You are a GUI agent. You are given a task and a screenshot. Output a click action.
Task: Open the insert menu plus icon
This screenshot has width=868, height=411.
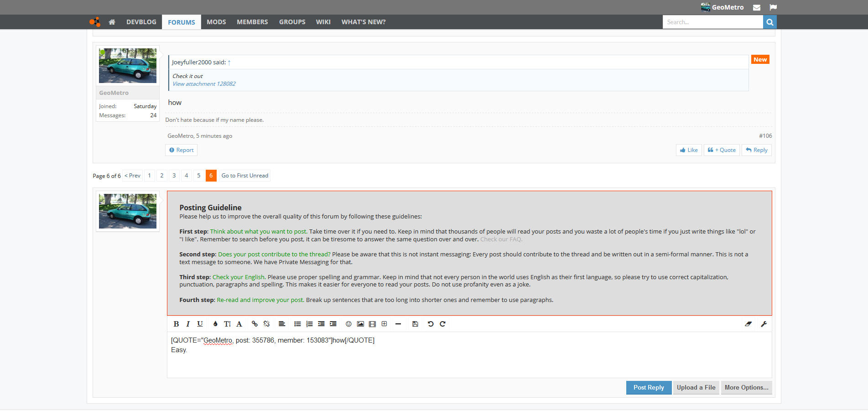pos(384,324)
